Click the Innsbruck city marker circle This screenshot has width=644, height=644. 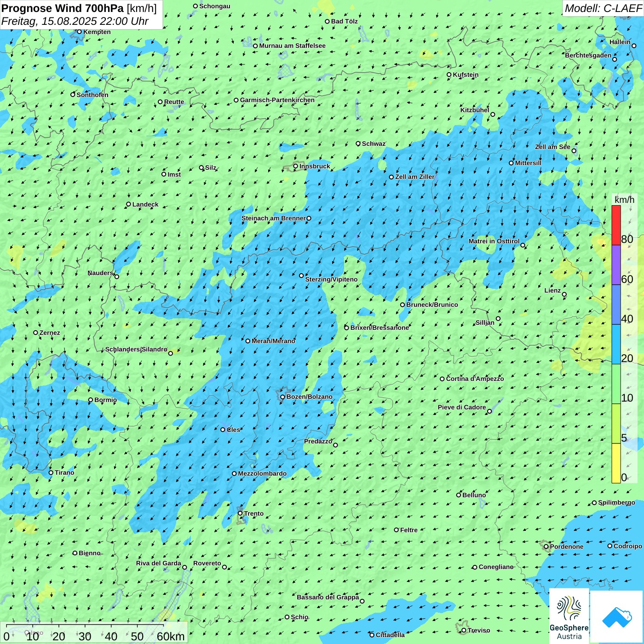pyautogui.click(x=296, y=166)
